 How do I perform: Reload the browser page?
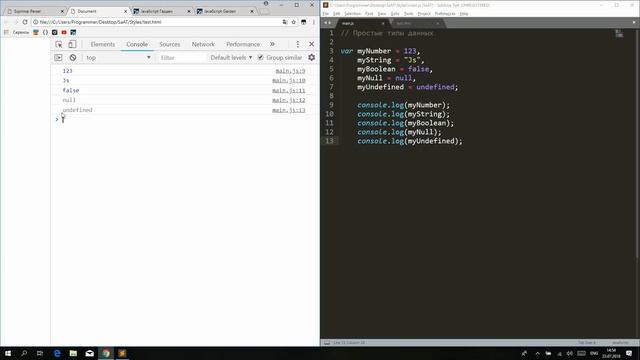click(25, 22)
